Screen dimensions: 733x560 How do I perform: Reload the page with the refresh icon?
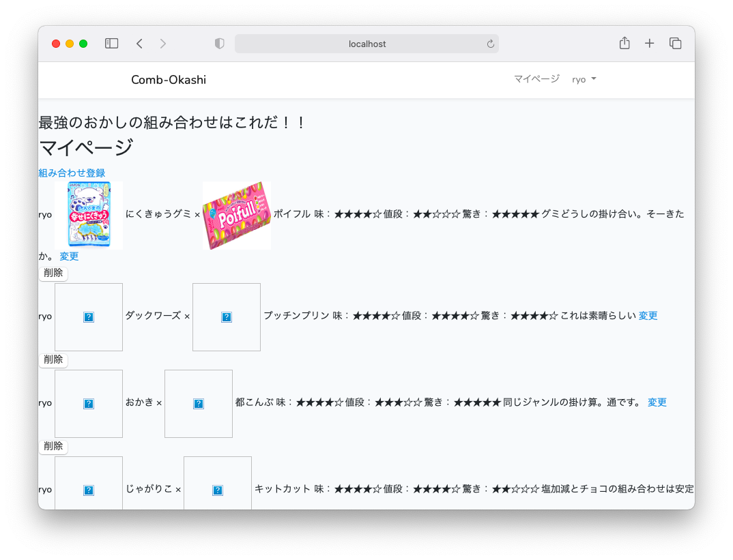tap(491, 44)
